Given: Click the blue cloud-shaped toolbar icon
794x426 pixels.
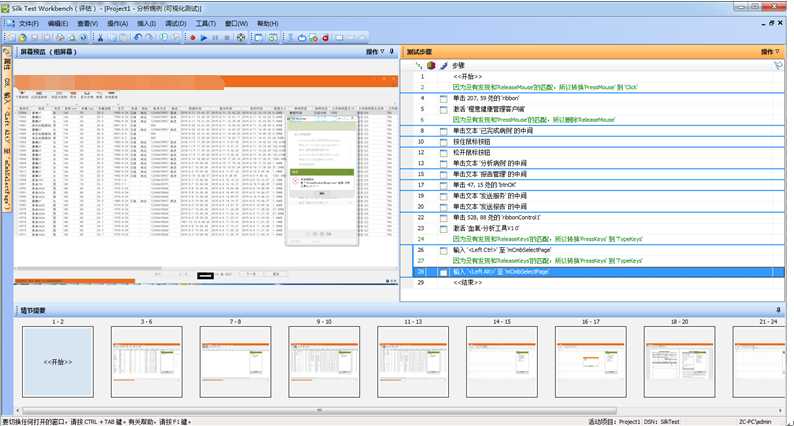Looking at the screenshot, I should (x=302, y=37).
